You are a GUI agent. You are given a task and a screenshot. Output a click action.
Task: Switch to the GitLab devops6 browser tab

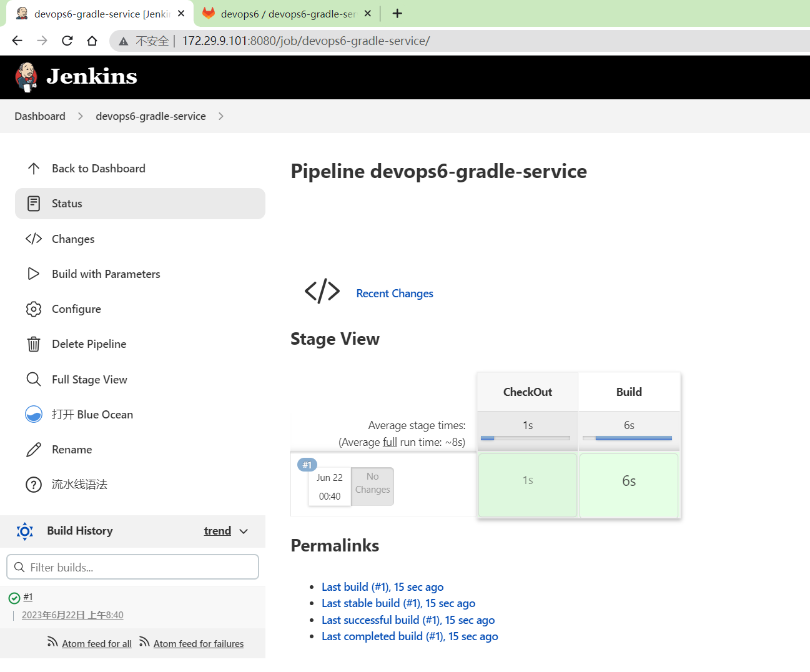(x=288, y=14)
